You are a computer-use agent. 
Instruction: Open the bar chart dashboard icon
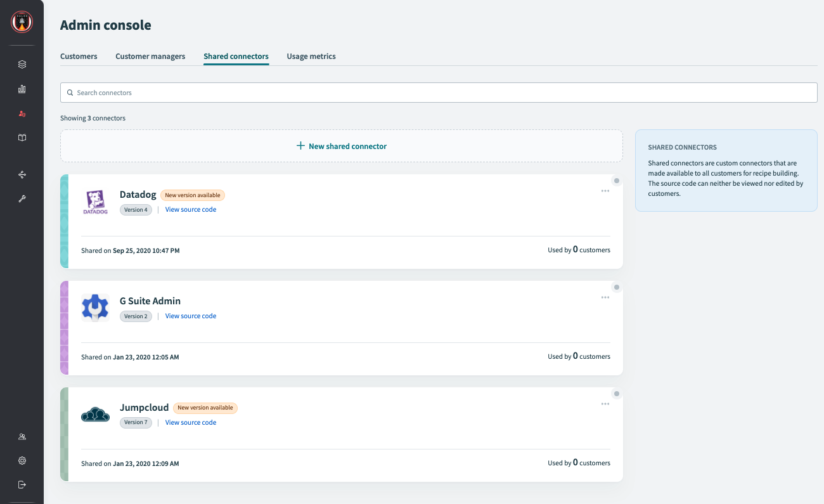[22, 89]
